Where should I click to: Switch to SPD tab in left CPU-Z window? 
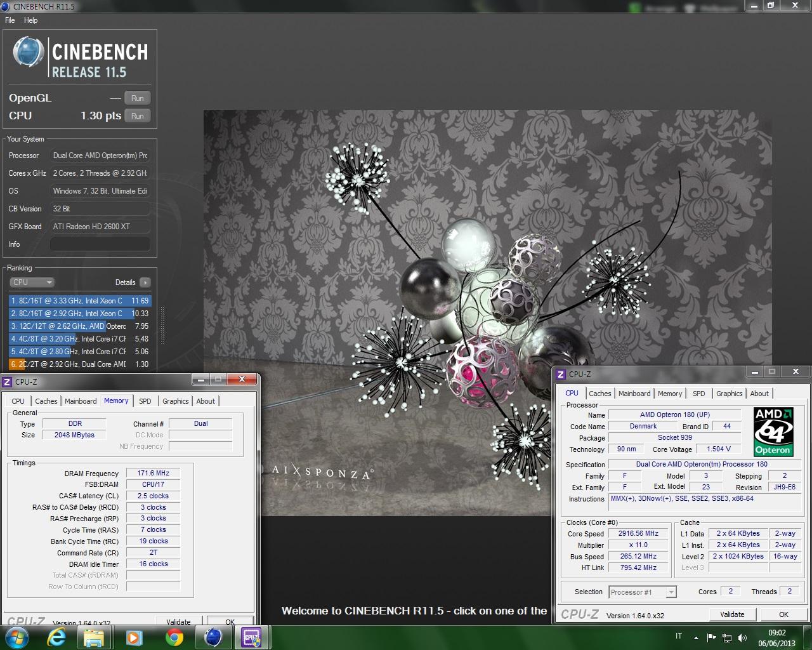[145, 401]
